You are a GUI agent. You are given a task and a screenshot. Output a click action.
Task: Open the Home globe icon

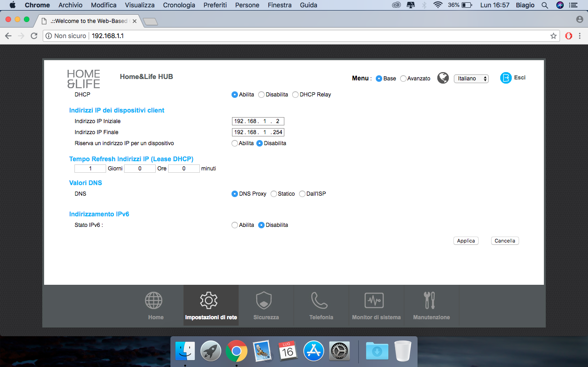[x=154, y=300]
